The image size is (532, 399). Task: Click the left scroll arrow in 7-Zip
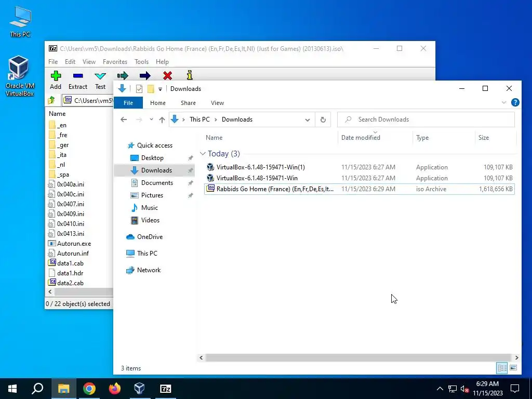point(50,292)
